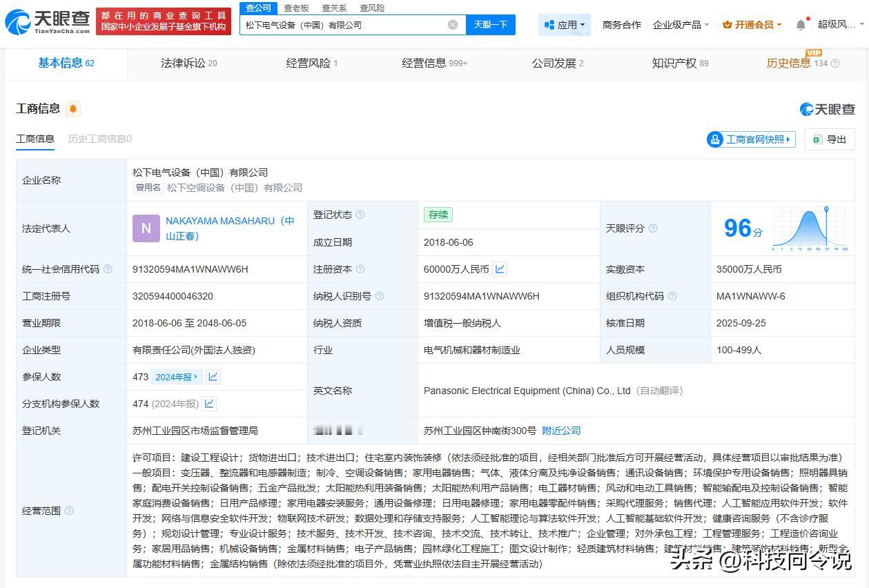Click help icon next to 纳税人识别号
Image resolution: width=869 pixels, height=588 pixels.
(x=380, y=296)
